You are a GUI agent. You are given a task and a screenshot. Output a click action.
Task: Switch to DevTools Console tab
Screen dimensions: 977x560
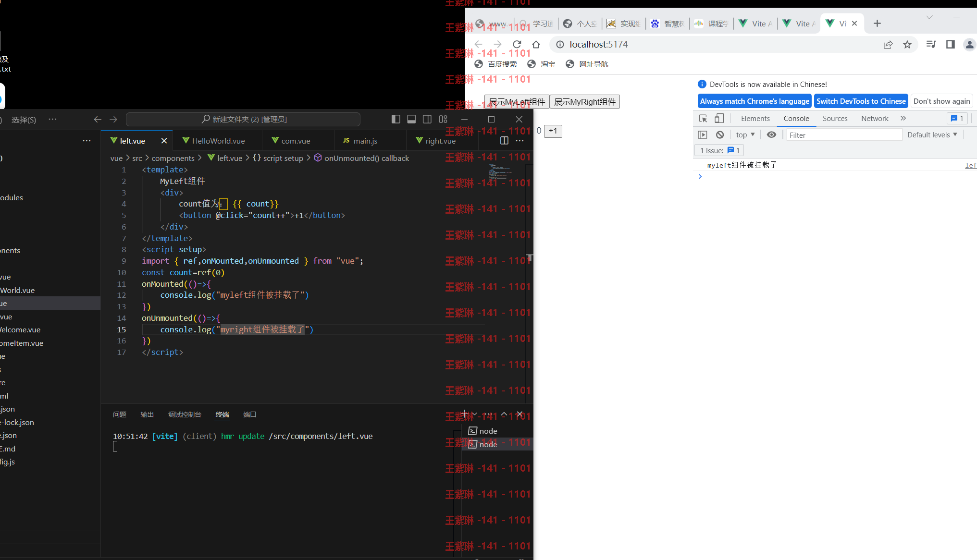click(x=796, y=119)
